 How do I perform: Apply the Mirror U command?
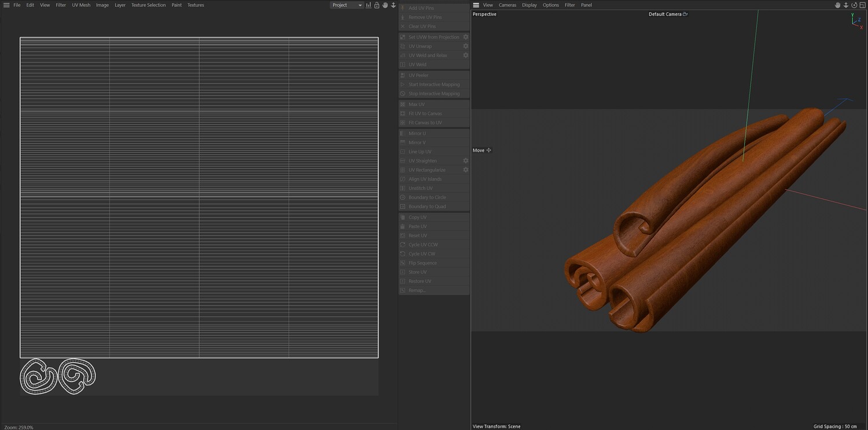[434, 133]
